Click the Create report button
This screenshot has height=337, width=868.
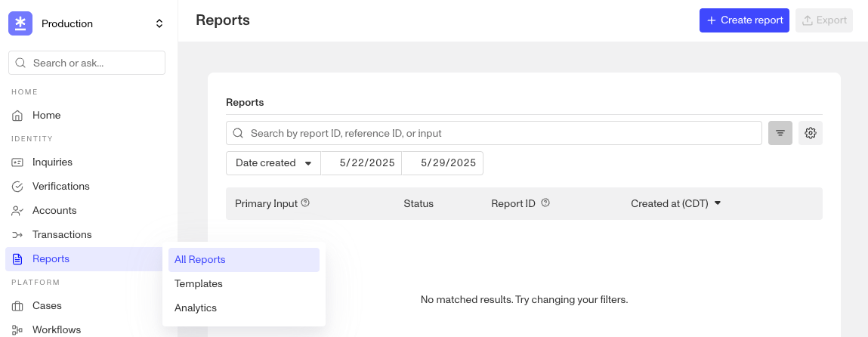point(744,20)
